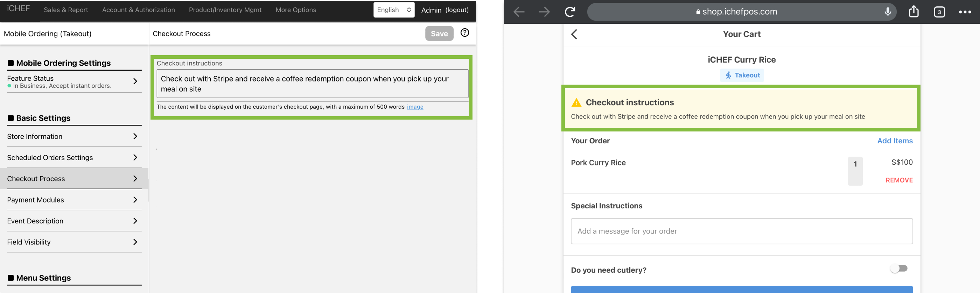Click the Special Instructions message field
Image resolution: width=980 pixels, height=293 pixels.
click(741, 231)
